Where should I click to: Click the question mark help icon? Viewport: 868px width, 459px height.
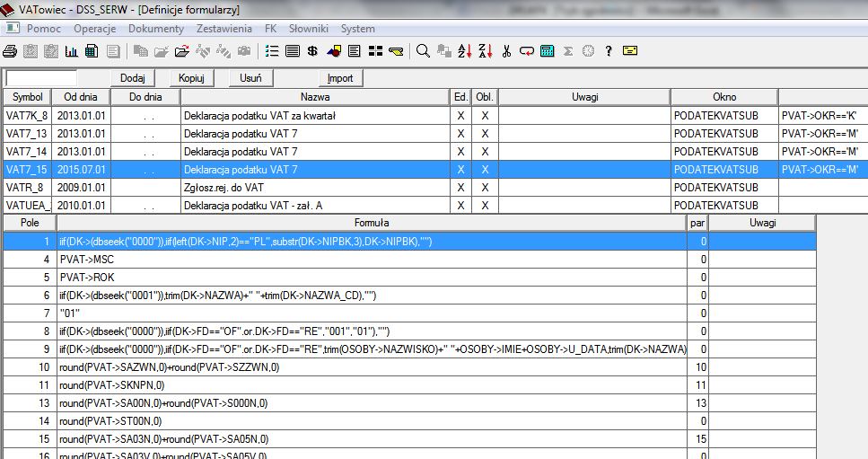coord(609,50)
